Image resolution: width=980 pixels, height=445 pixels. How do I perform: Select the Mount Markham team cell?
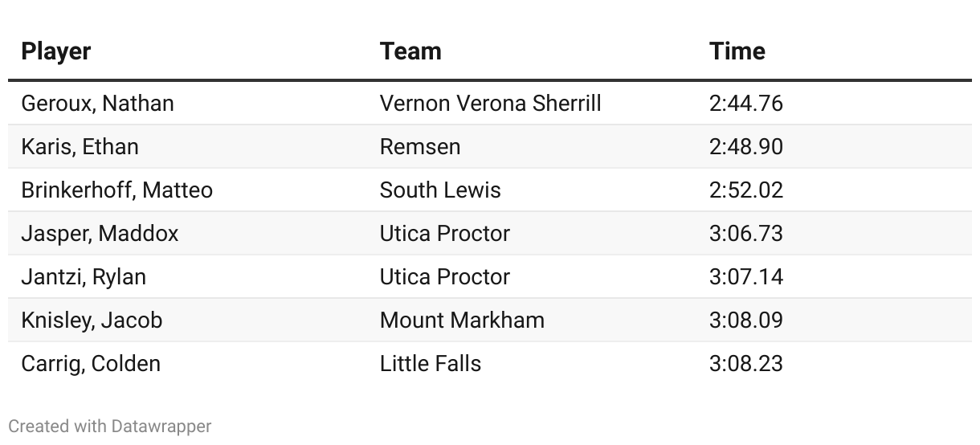click(462, 320)
